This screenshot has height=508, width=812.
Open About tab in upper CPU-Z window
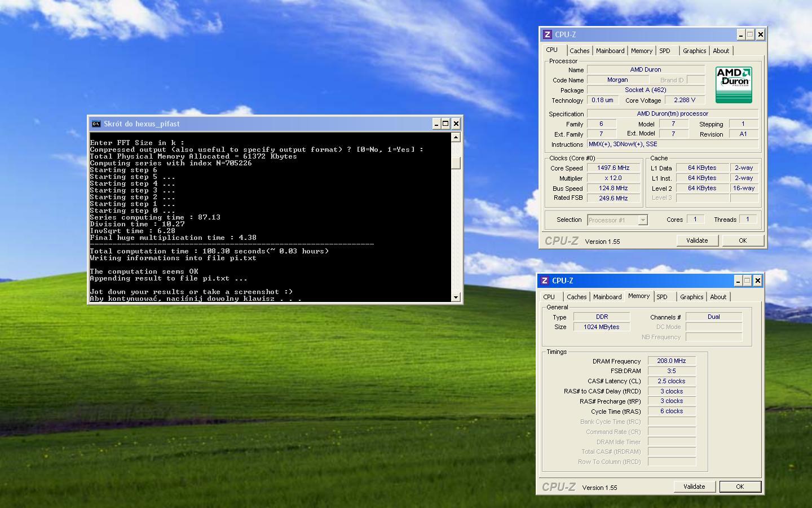721,51
